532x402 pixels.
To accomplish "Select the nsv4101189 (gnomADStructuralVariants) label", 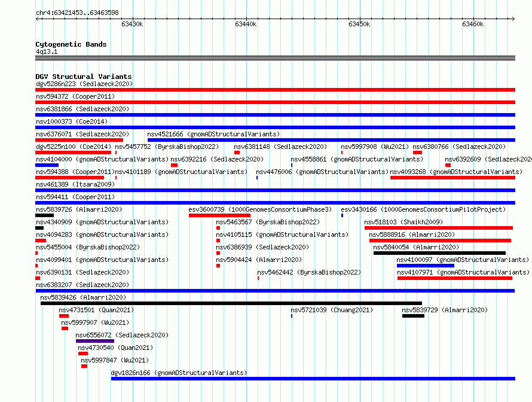I will tap(181, 172).
